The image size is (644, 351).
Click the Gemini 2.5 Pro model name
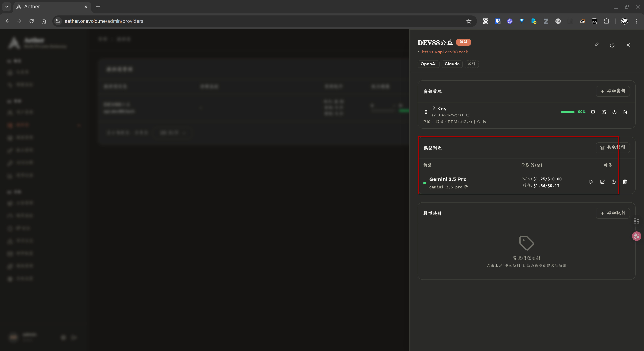448,179
